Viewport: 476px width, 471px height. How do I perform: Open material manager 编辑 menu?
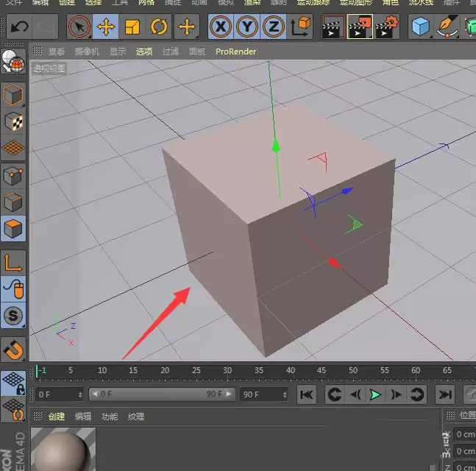[x=83, y=417]
